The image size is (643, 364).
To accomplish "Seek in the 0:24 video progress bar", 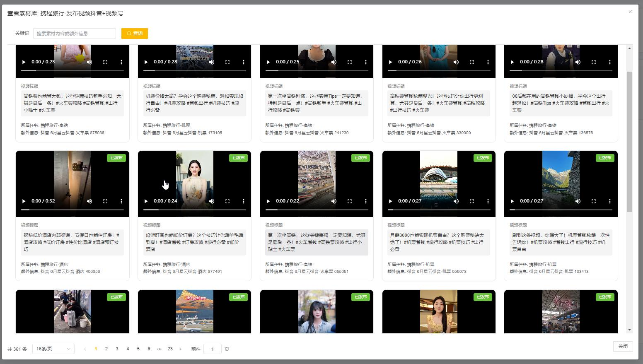I will [x=194, y=210].
